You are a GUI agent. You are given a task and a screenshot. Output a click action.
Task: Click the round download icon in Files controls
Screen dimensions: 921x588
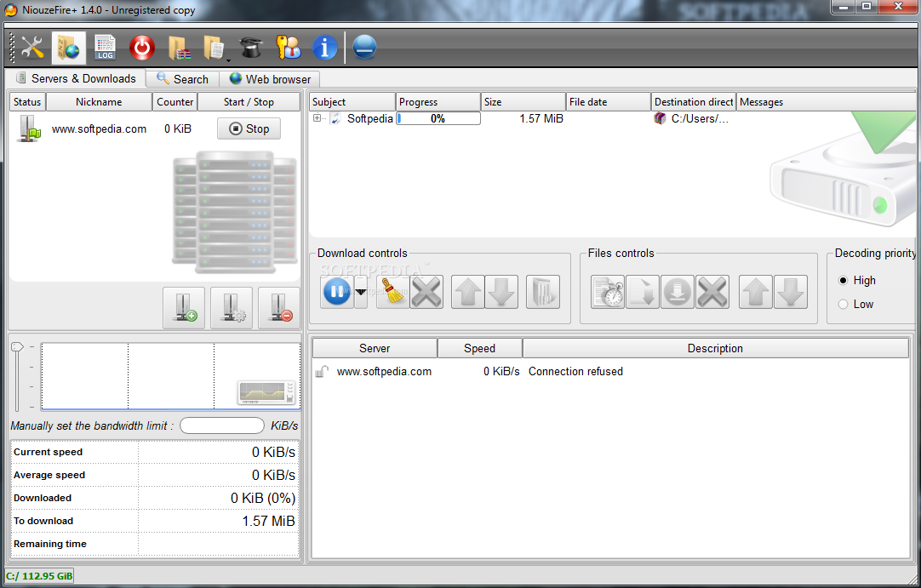678,291
